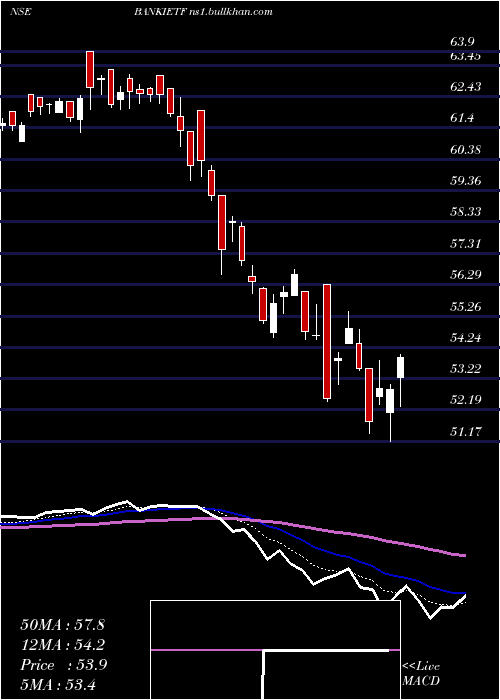Select the 57.31 price axis label
Viewport: 500px width, 700px height.
coord(466,243)
